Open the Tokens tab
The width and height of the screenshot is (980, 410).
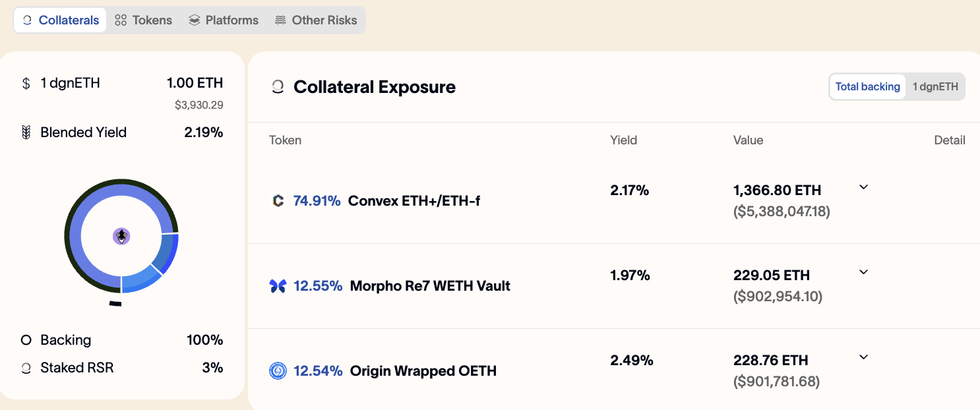143,20
